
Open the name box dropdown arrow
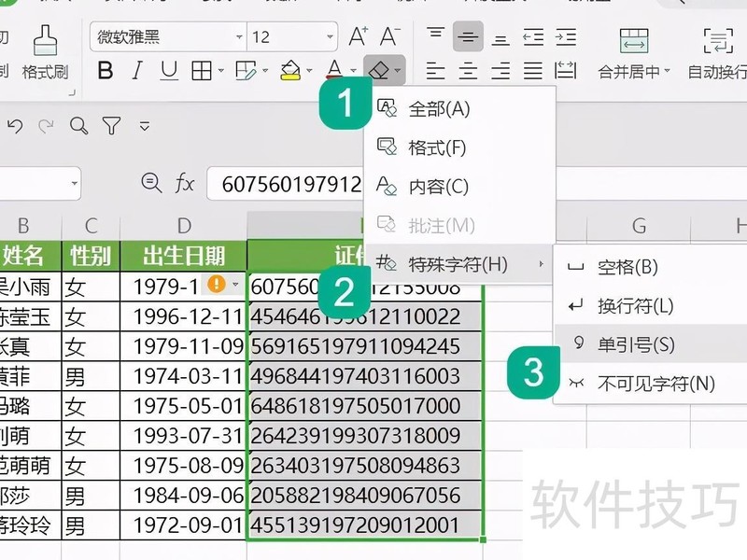click(x=75, y=183)
